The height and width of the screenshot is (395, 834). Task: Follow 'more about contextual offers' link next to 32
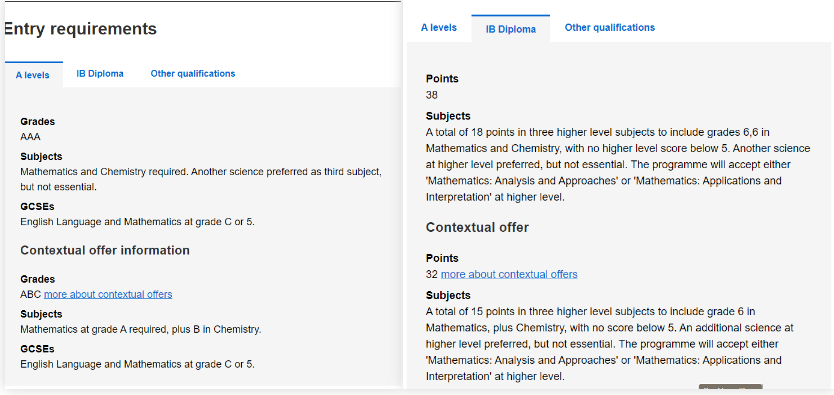[509, 274]
